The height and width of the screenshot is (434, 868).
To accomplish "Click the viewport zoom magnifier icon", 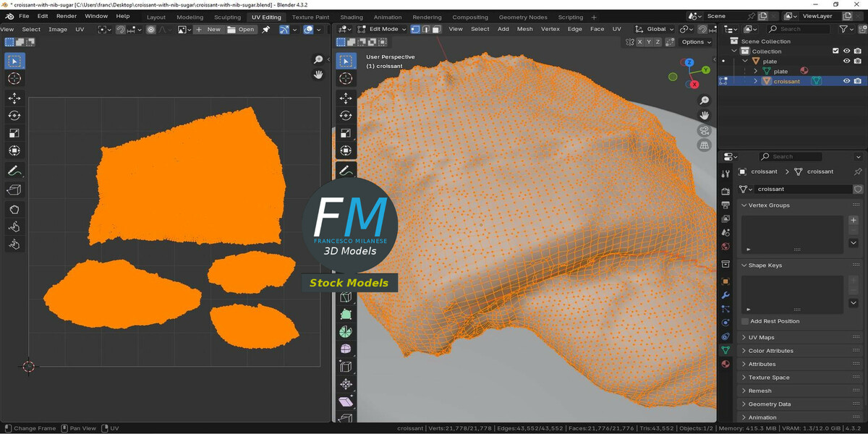I will pos(704,101).
